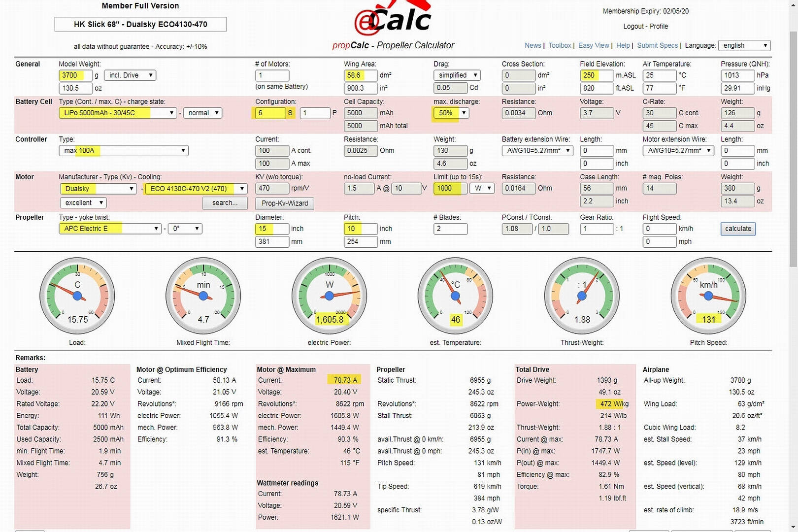Open the Profile link

pyautogui.click(x=659, y=26)
